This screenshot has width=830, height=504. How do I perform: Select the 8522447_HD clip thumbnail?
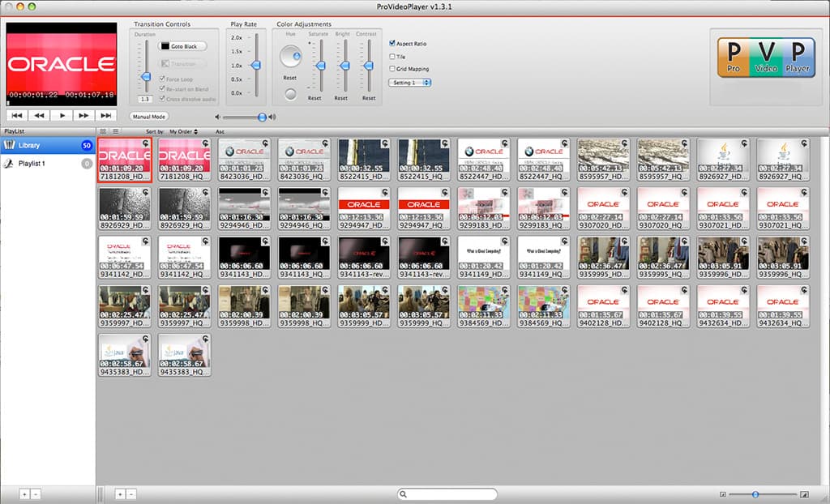[484, 160]
